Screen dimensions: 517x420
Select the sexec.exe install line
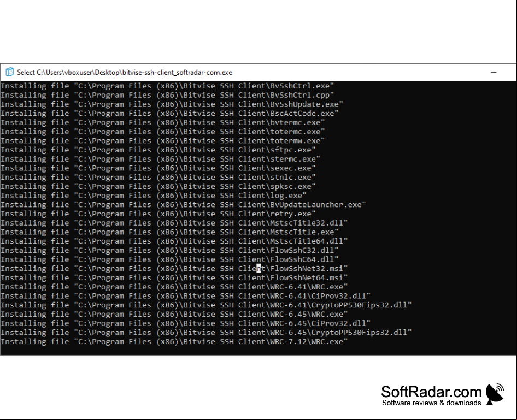(158, 168)
